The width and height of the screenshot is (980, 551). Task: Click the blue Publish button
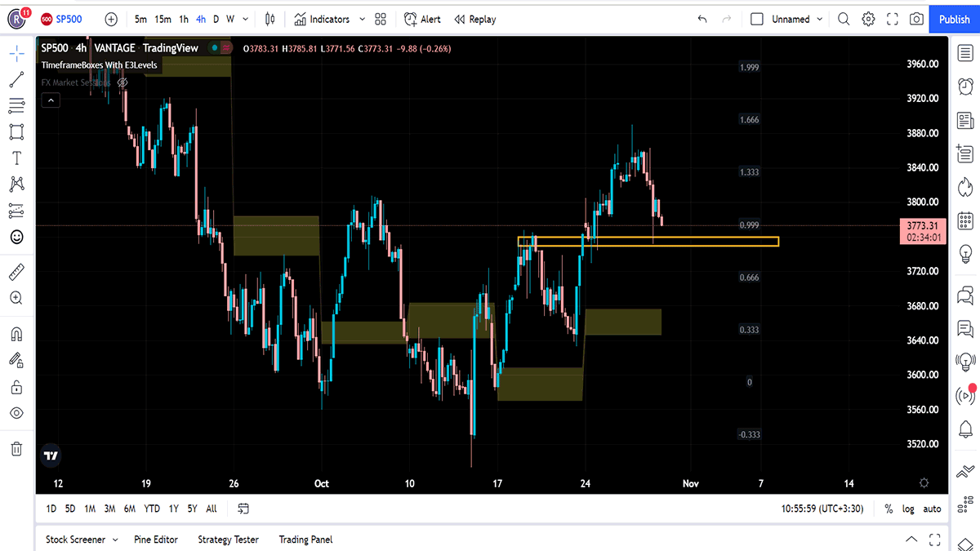coord(954,19)
